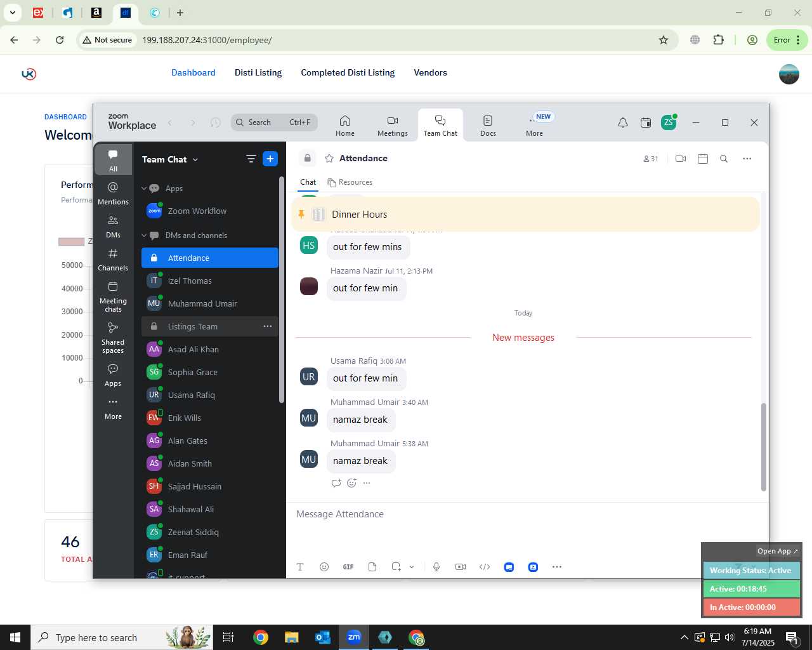Switch to the Resources tab in Attendance
The width and height of the screenshot is (812, 650).
[350, 182]
